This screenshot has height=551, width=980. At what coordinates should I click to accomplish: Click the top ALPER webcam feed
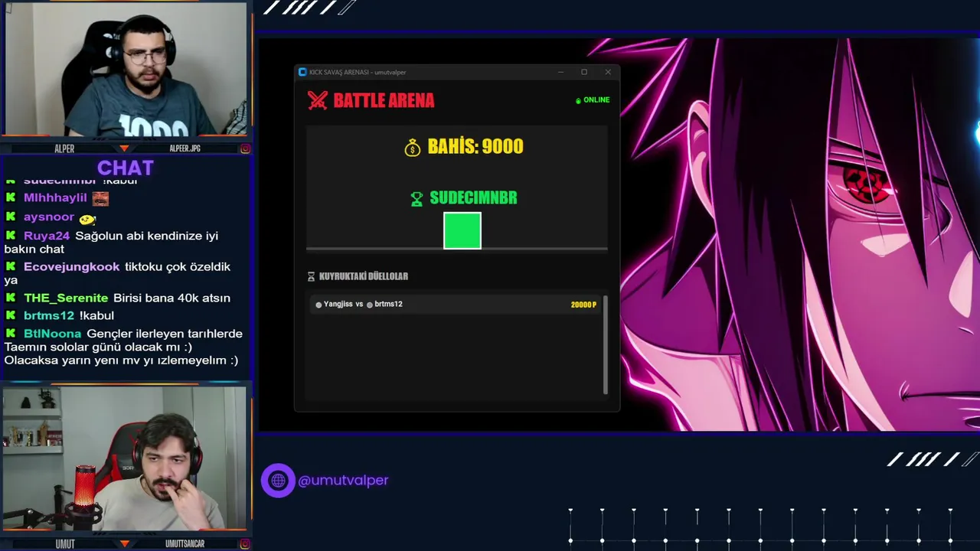coord(126,70)
